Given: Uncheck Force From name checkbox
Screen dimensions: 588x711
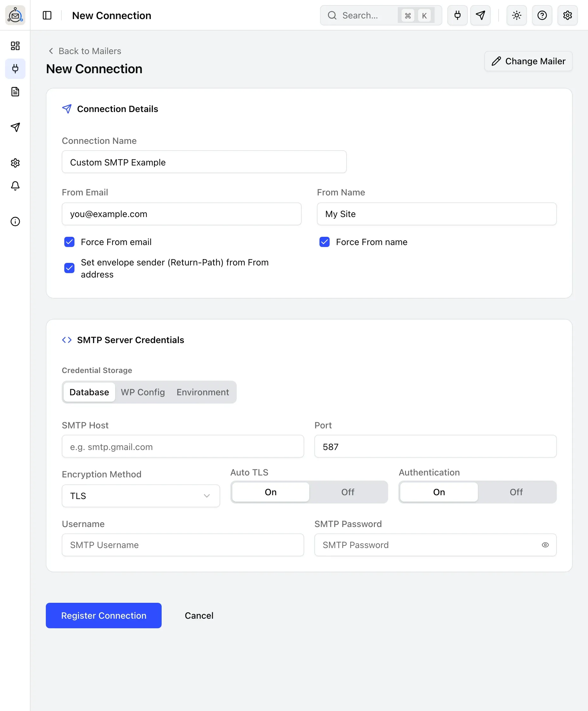Looking at the screenshot, I should pos(324,242).
